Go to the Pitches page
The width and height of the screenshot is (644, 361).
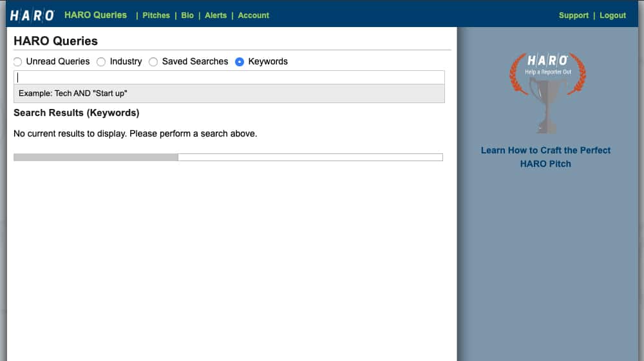[156, 15]
